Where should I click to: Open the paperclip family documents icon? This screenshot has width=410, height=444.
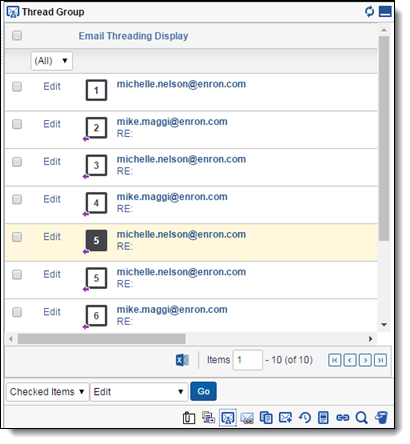pos(189,418)
